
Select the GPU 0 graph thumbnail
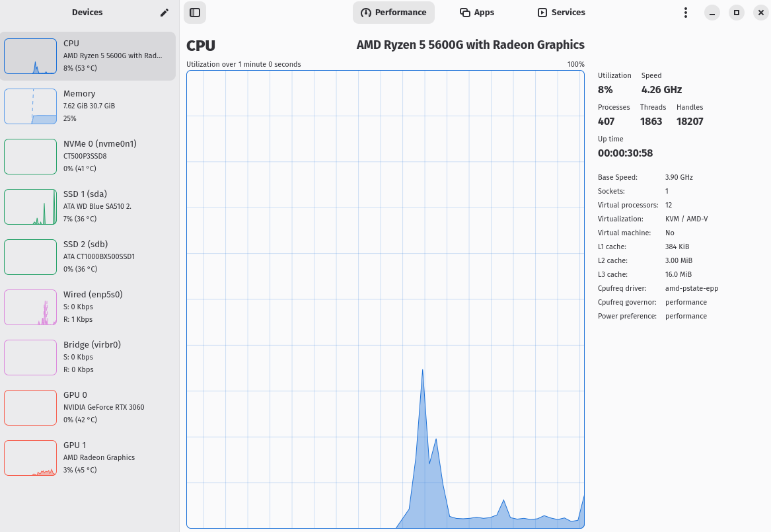click(30, 408)
